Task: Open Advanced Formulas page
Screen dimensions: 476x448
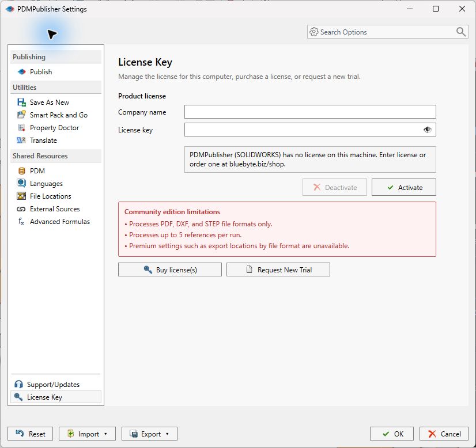Action: tap(56, 222)
